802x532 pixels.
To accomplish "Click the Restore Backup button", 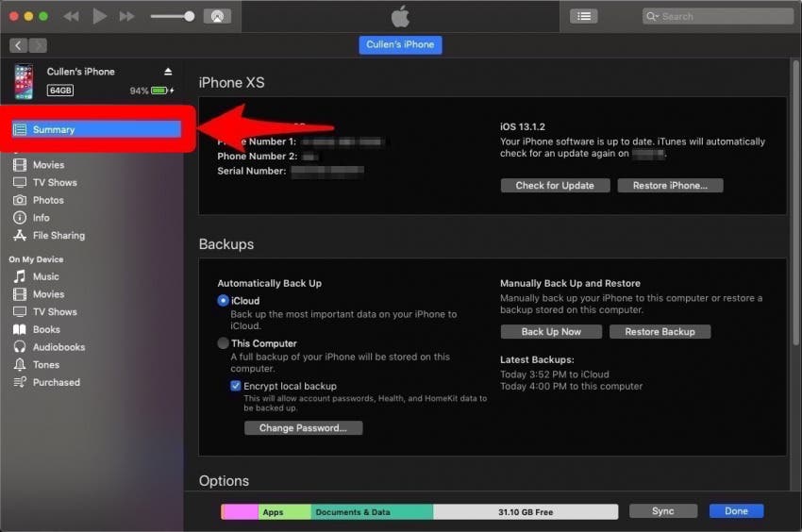I will coord(660,332).
